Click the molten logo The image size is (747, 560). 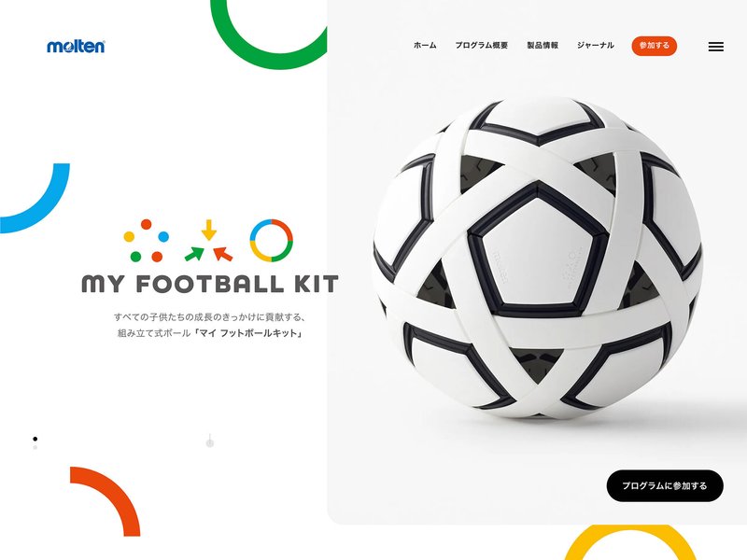pyautogui.click(x=77, y=46)
